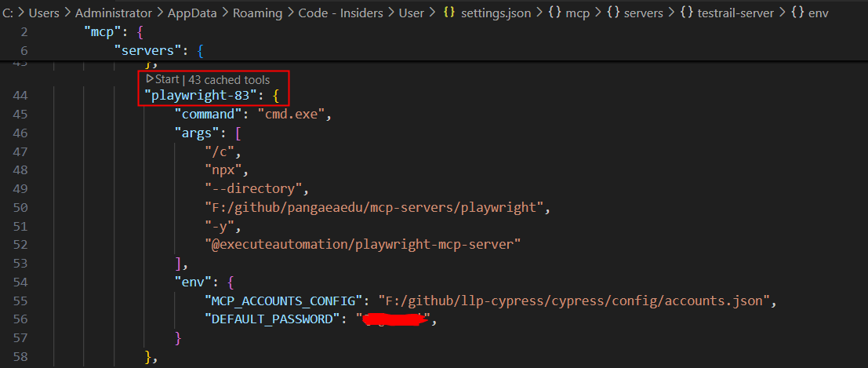Open the 'User' breadcrumb folder segment
Viewport: 868px width, 368px height.
click(x=412, y=13)
